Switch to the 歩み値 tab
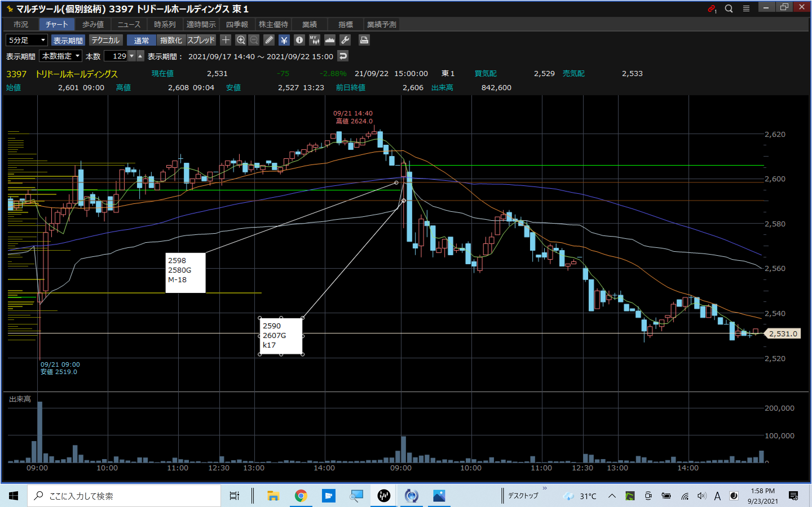 (93, 25)
